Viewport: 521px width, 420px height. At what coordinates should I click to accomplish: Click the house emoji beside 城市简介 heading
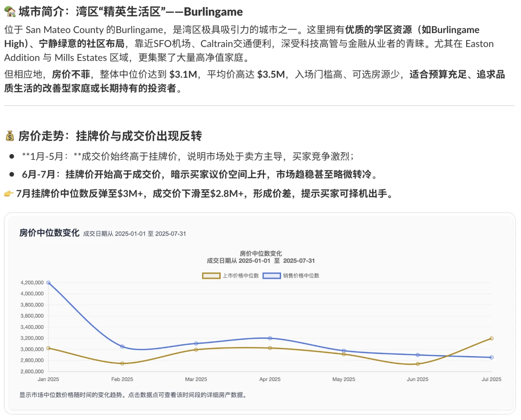(x=10, y=12)
